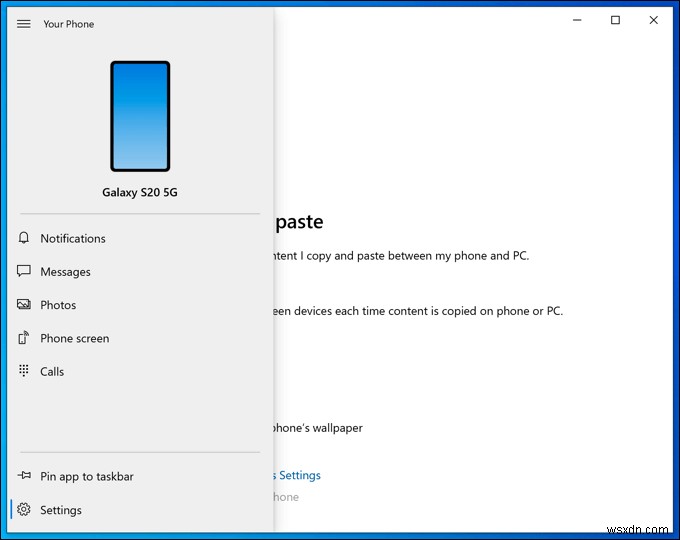Click the Calls dial pad icon
This screenshot has width=680, height=540.
(x=24, y=371)
